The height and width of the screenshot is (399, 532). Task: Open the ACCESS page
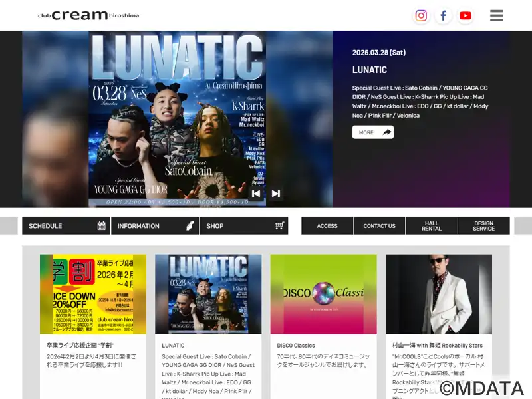tap(327, 226)
